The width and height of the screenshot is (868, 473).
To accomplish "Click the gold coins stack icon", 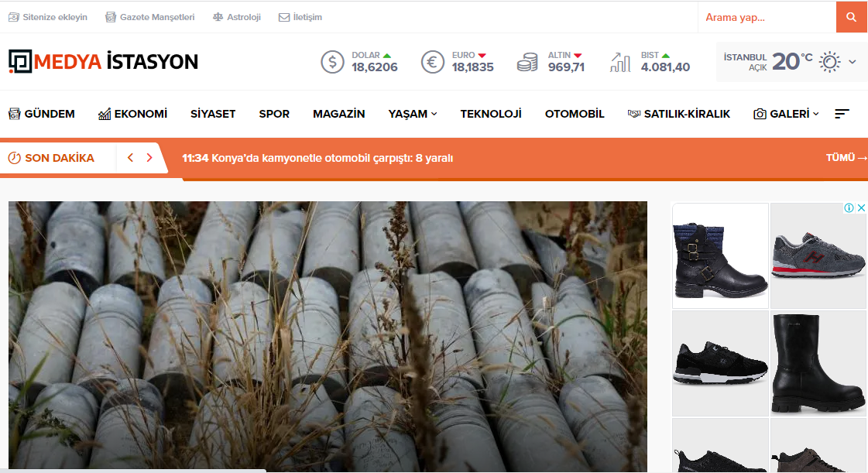I will [x=527, y=63].
